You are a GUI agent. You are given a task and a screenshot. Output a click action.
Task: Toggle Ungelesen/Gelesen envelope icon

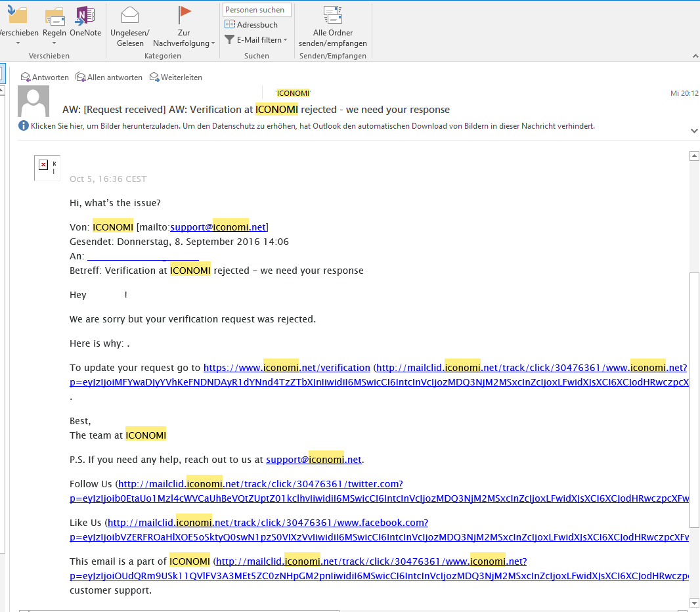click(130, 15)
